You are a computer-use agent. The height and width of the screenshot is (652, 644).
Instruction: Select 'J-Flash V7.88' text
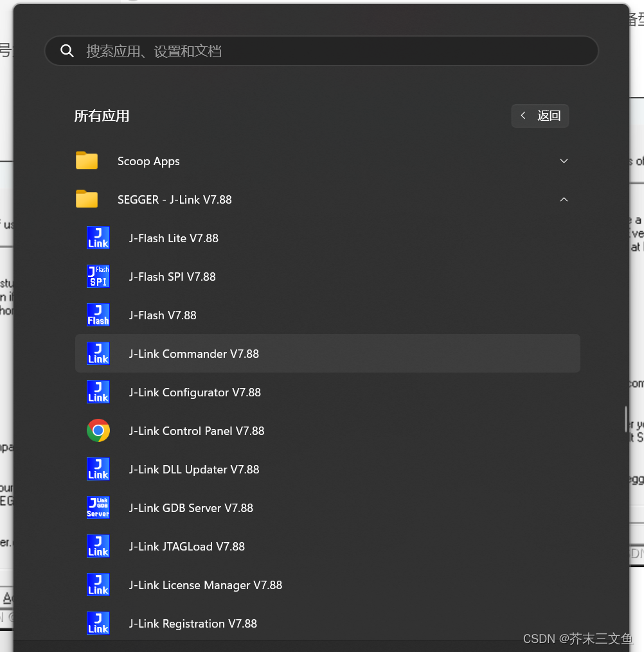163,315
